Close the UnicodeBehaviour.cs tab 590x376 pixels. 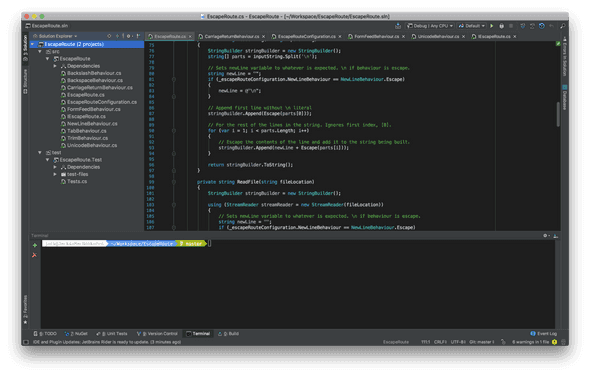(x=464, y=37)
